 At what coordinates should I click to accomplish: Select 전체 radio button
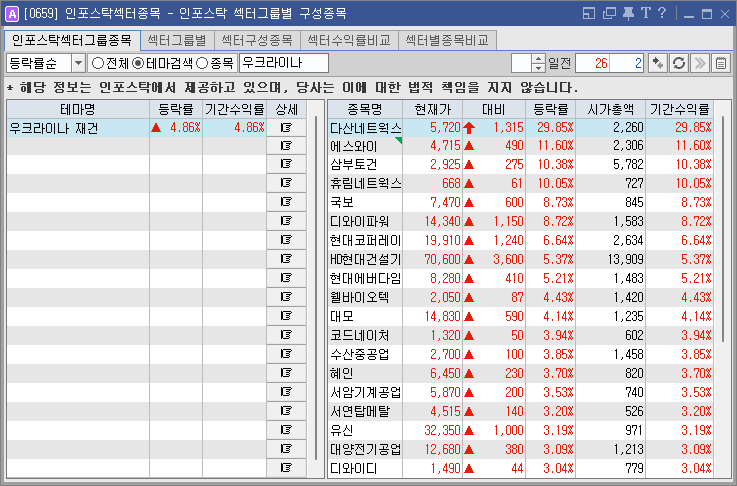[x=98, y=63]
